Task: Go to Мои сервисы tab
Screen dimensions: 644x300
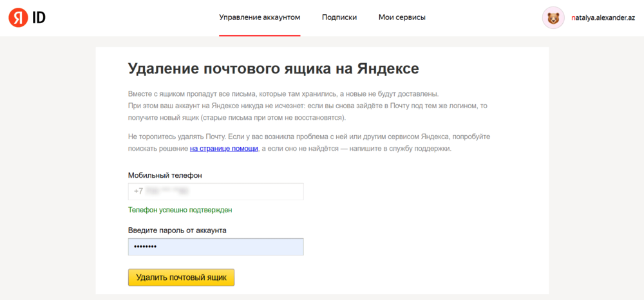Action: [402, 17]
